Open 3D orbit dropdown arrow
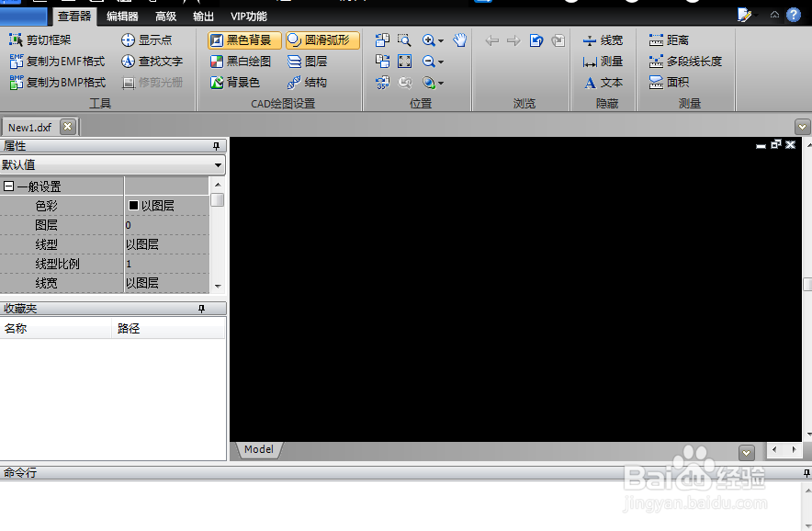This screenshot has width=812, height=531. tap(441, 83)
